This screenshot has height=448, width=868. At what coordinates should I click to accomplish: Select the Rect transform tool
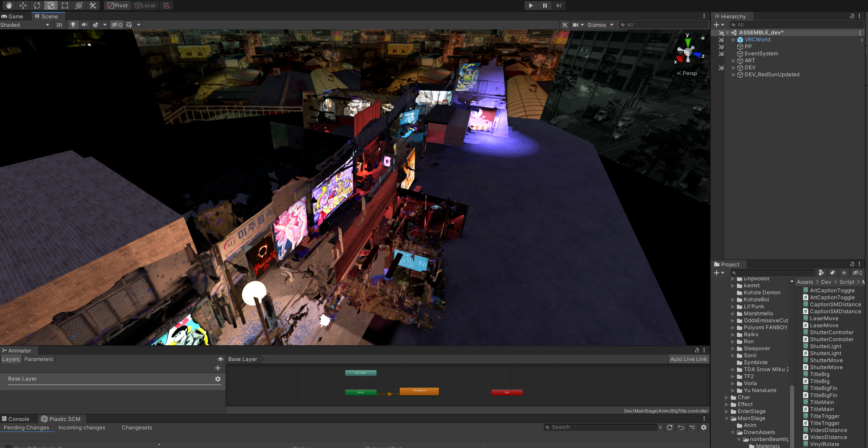(x=65, y=6)
